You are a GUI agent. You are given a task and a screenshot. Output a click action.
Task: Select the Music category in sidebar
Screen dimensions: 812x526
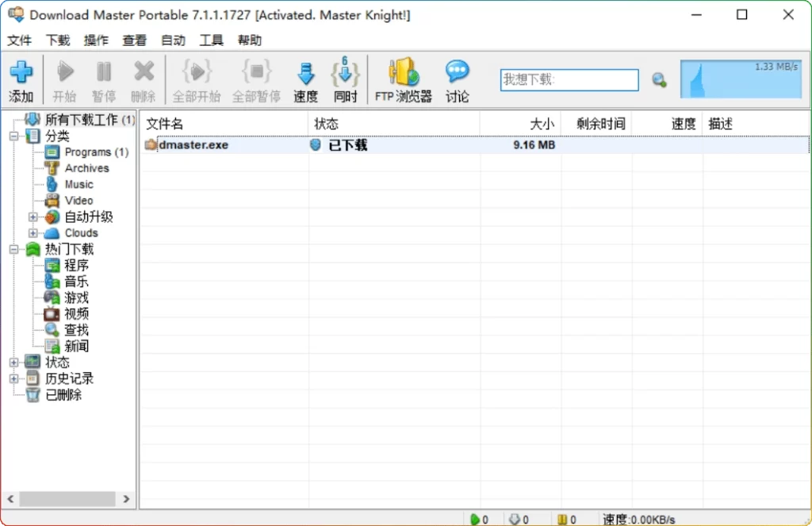point(79,184)
